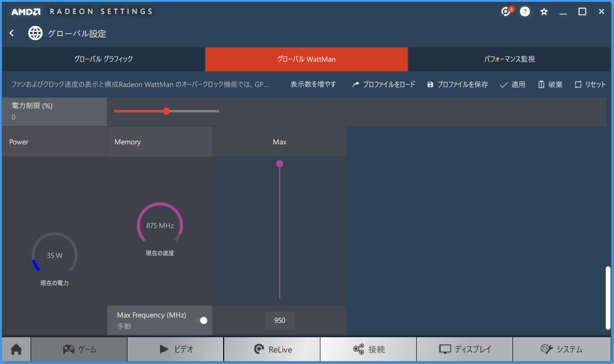614x364 pixels.
Task: Switch to the グローバル グラフィック tab
Action: click(103, 59)
